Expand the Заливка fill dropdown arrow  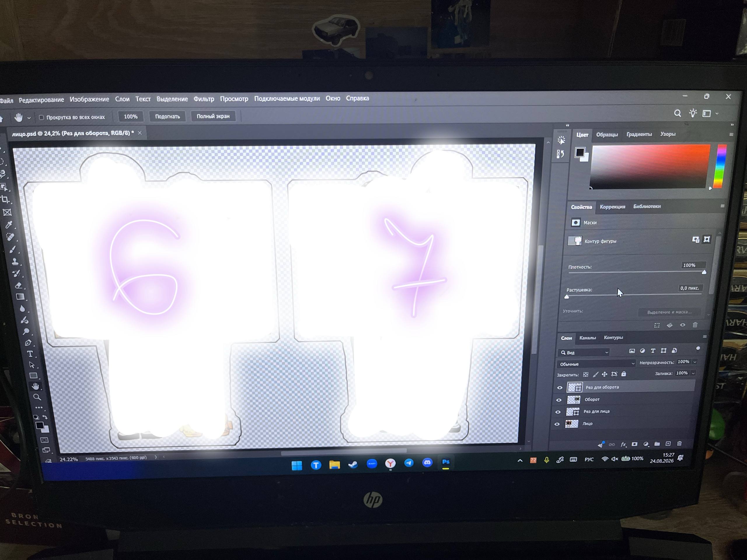coord(693,373)
